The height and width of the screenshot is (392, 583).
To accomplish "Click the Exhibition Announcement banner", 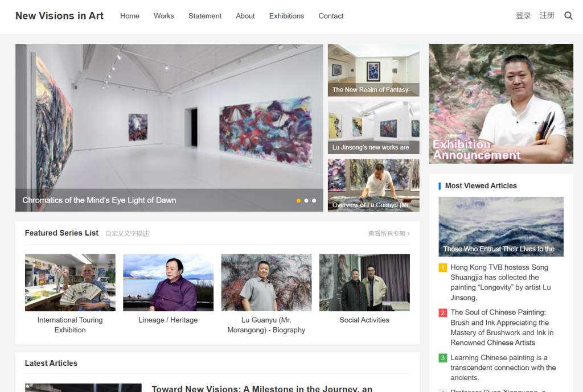I will click(x=501, y=104).
